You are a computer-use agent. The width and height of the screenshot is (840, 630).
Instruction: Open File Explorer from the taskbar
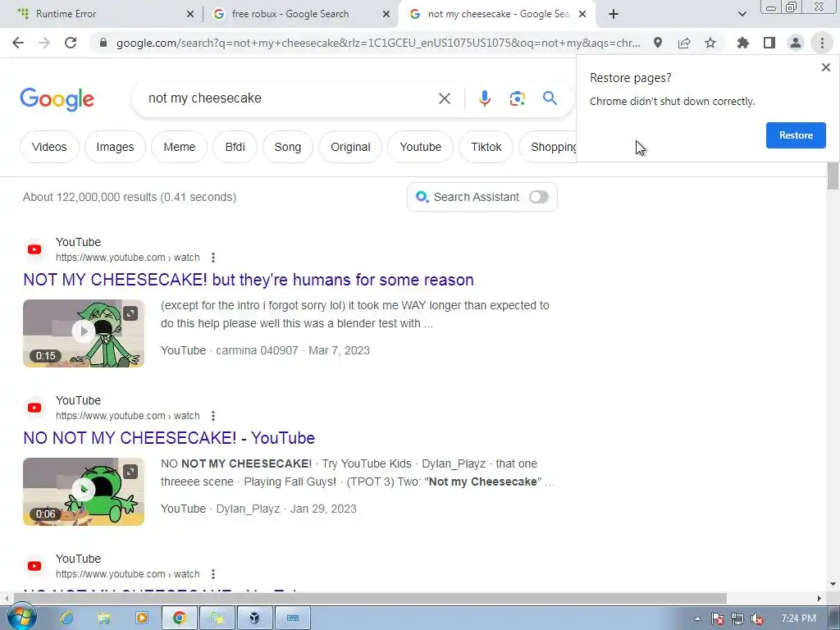104,619
